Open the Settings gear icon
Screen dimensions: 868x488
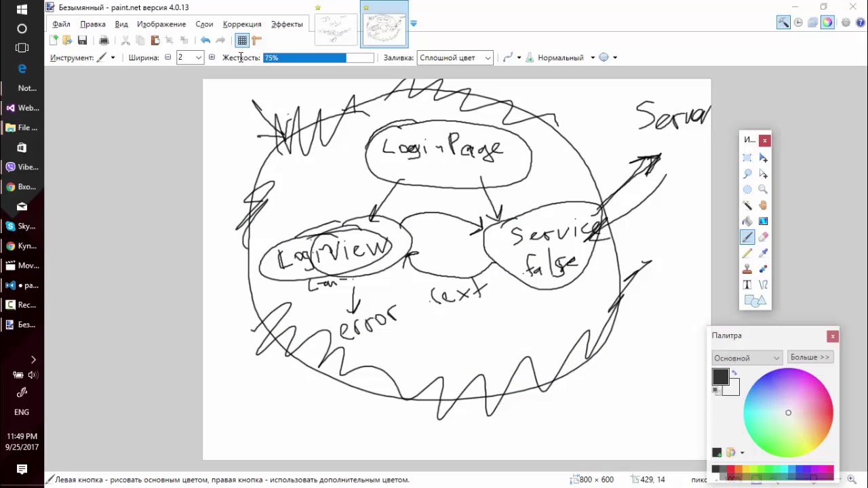[846, 22]
